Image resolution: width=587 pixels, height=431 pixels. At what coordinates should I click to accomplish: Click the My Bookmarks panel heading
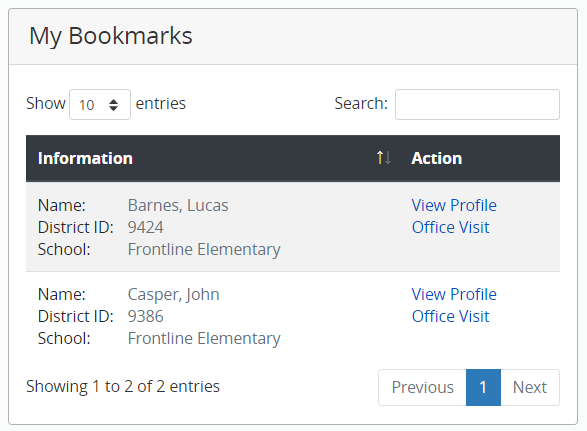[111, 36]
